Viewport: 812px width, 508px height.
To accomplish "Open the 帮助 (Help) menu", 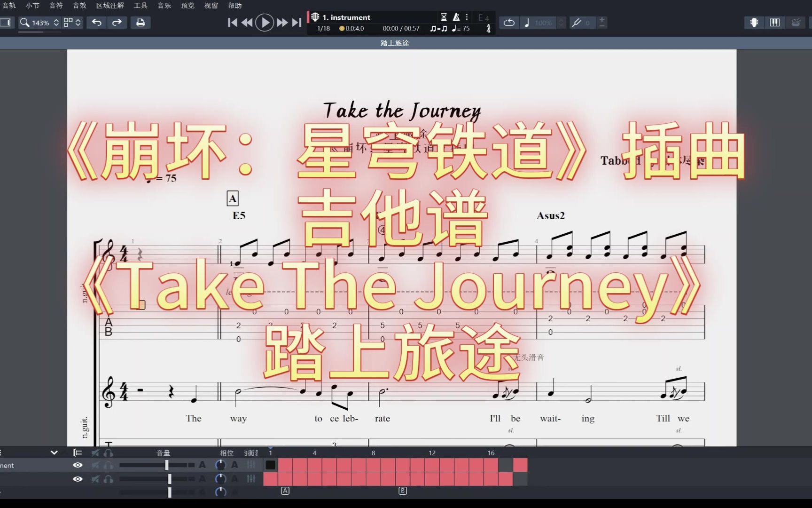I will click(234, 6).
